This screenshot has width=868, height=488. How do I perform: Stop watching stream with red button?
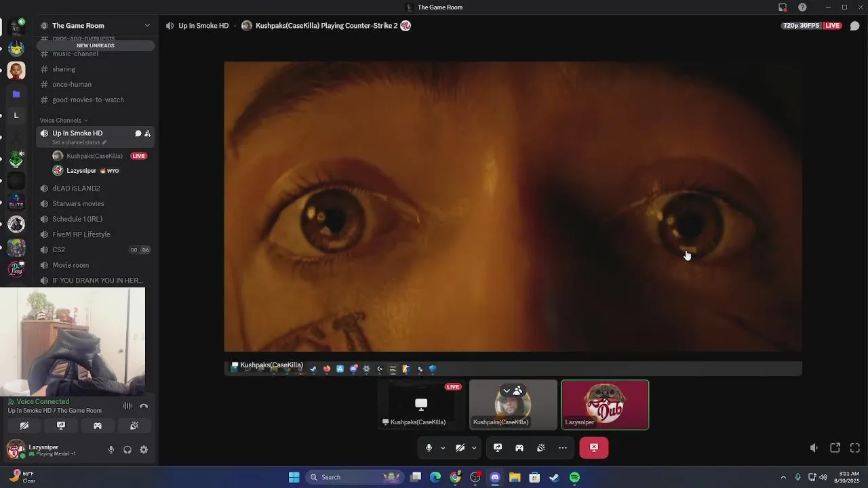pos(594,447)
